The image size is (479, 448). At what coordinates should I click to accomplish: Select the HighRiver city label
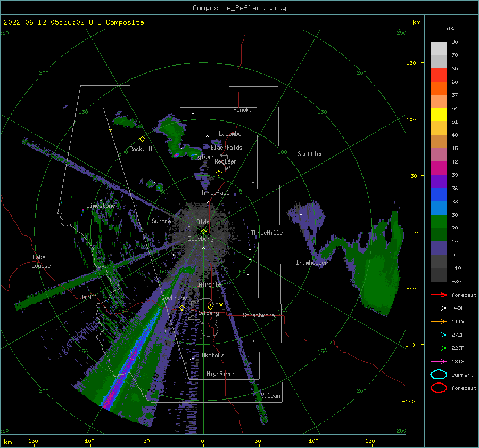(x=221, y=374)
